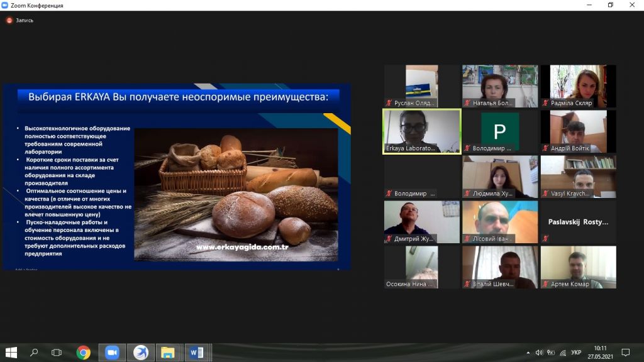Open the blue bird app in taskbar
Image resolution: width=644 pixels, height=362 pixels.
tap(141, 352)
